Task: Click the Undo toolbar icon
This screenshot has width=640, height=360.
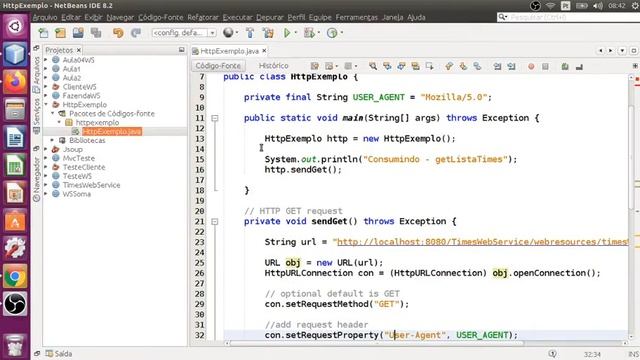Action: (118, 33)
